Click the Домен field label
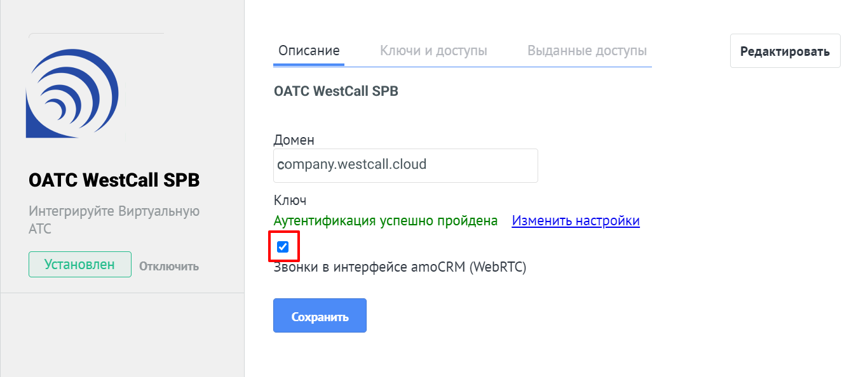868x377 pixels. tap(294, 140)
